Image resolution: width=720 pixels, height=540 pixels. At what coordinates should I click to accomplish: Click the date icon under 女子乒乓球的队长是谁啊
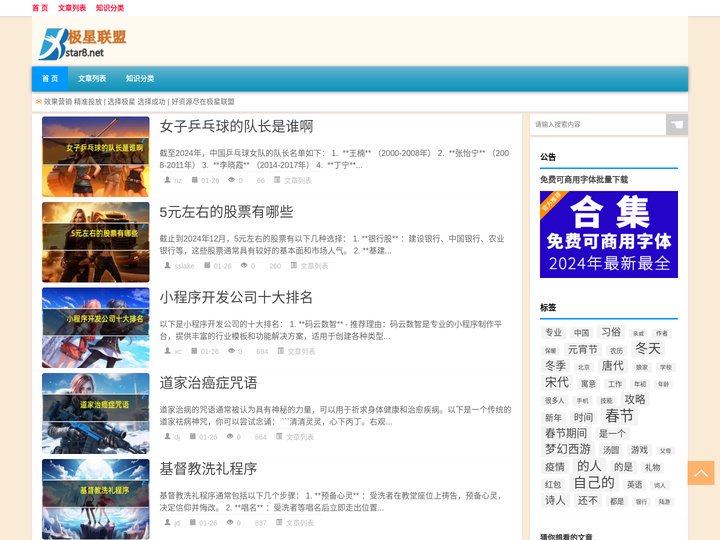[194, 180]
